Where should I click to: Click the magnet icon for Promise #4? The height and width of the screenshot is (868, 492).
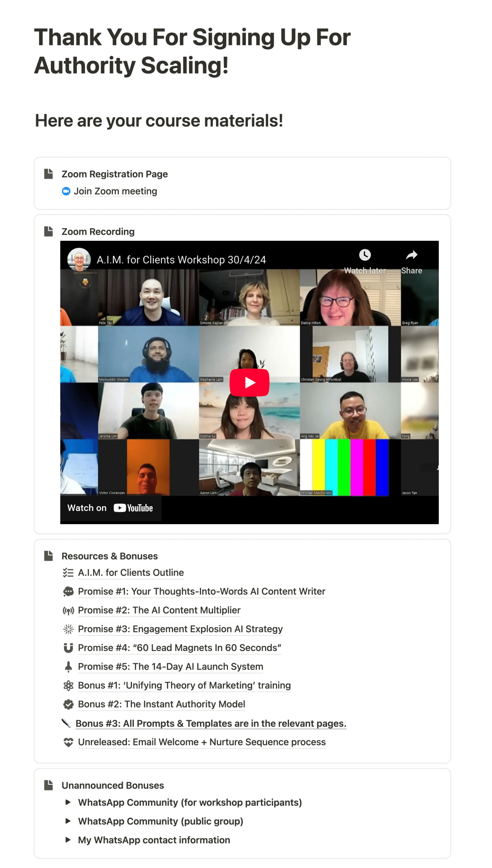(68, 648)
